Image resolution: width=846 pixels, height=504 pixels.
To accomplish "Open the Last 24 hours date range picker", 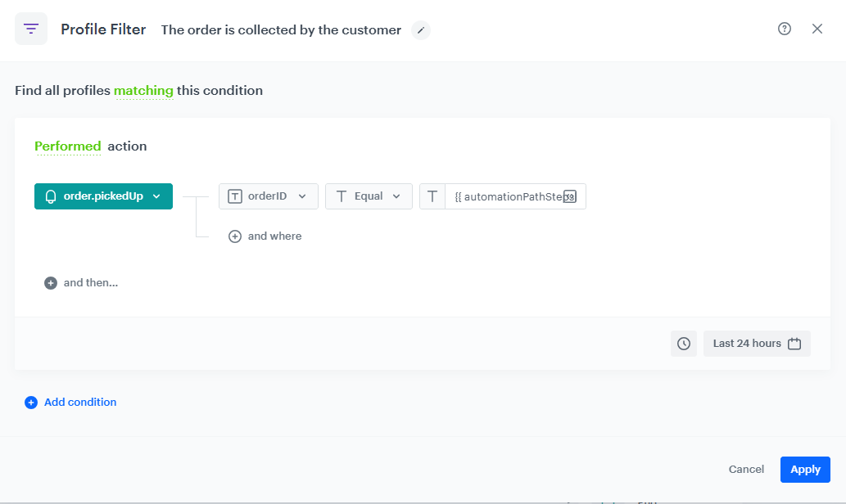I will point(756,343).
